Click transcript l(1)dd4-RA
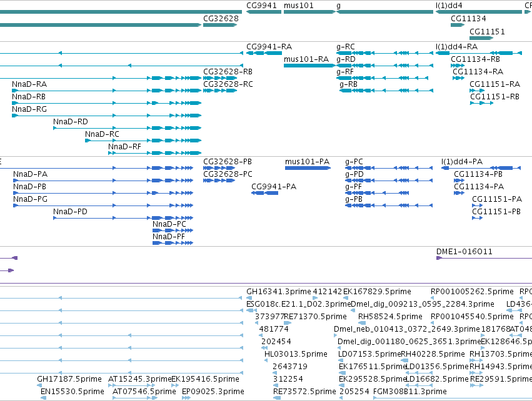Screen dimensions: 532x401 (x=457, y=47)
